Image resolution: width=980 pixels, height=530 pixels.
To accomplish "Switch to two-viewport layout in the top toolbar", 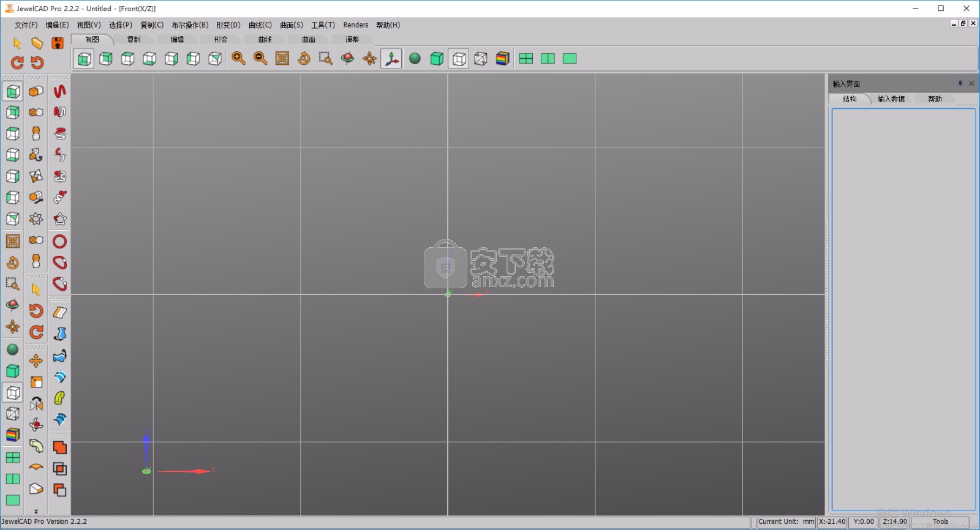I will [548, 58].
